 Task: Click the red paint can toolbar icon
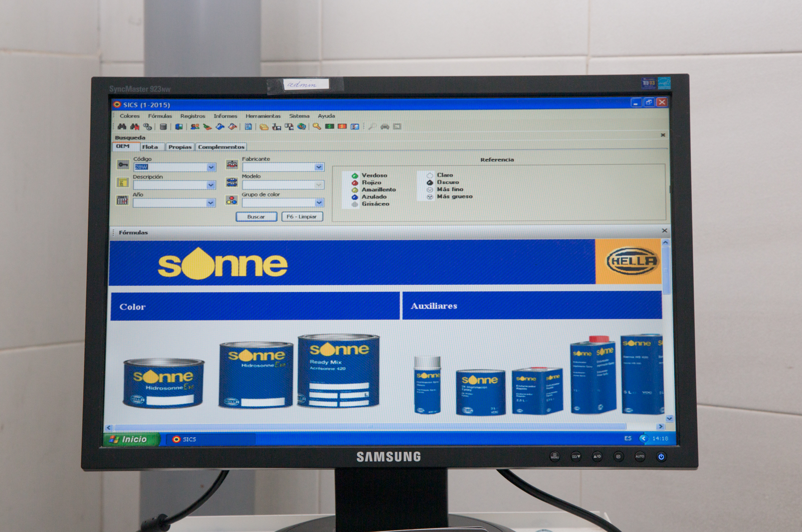(x=232, y=127)
